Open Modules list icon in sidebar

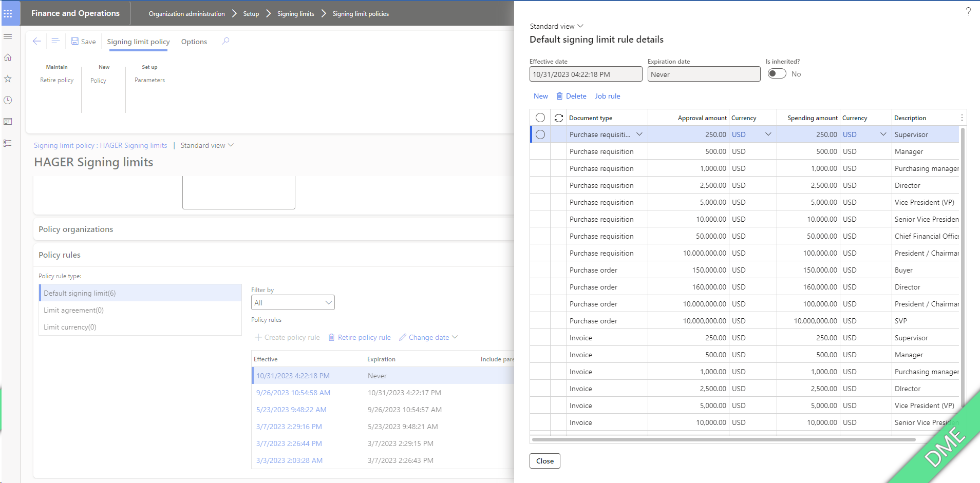coord(8,143)
